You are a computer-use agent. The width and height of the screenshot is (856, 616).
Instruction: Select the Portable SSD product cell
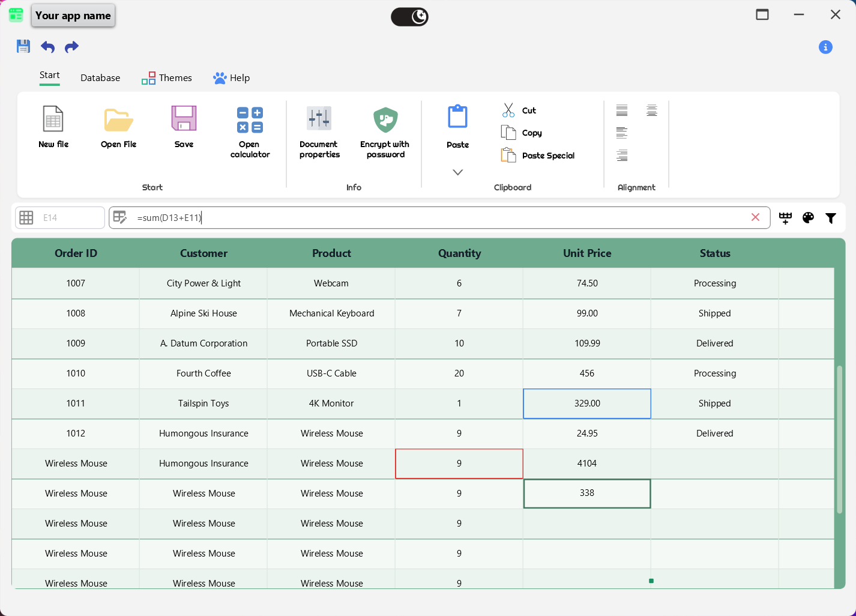(x=331, y=343)
